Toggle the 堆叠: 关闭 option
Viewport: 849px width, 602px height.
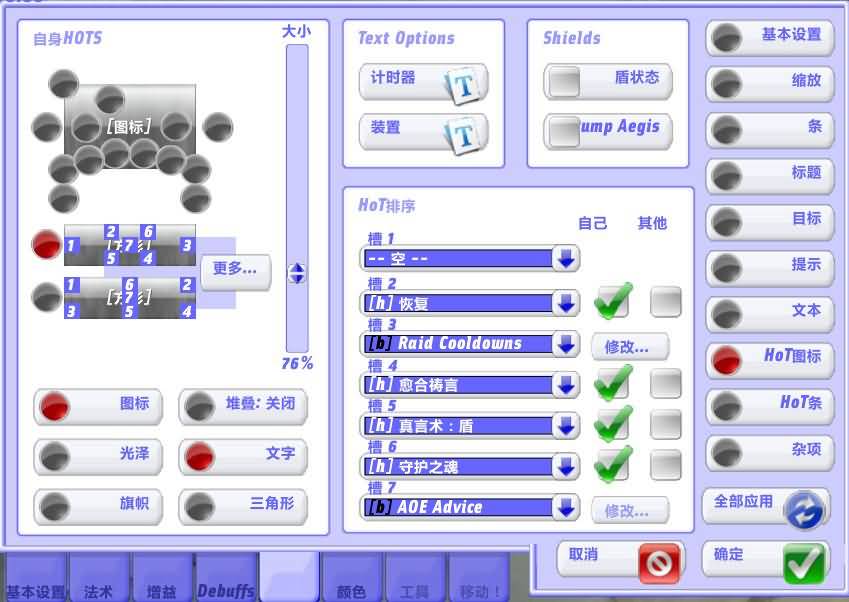coord(243,407)
